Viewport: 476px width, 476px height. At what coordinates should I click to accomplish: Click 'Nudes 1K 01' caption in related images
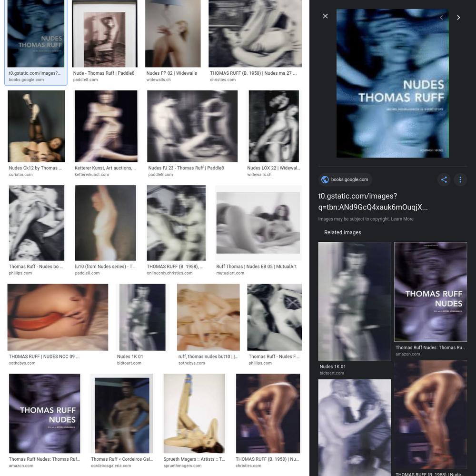tap(332, 367)
